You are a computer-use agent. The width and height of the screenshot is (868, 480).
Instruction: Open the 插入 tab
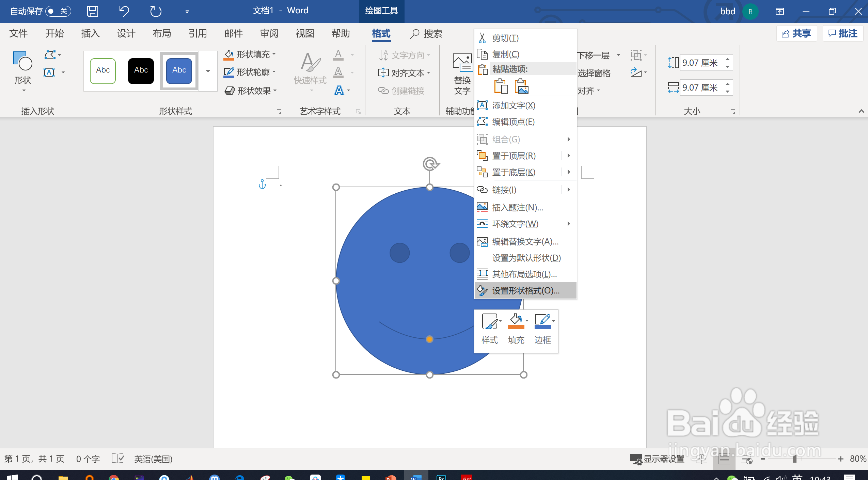pyautogui.click(x=90, y=33)
